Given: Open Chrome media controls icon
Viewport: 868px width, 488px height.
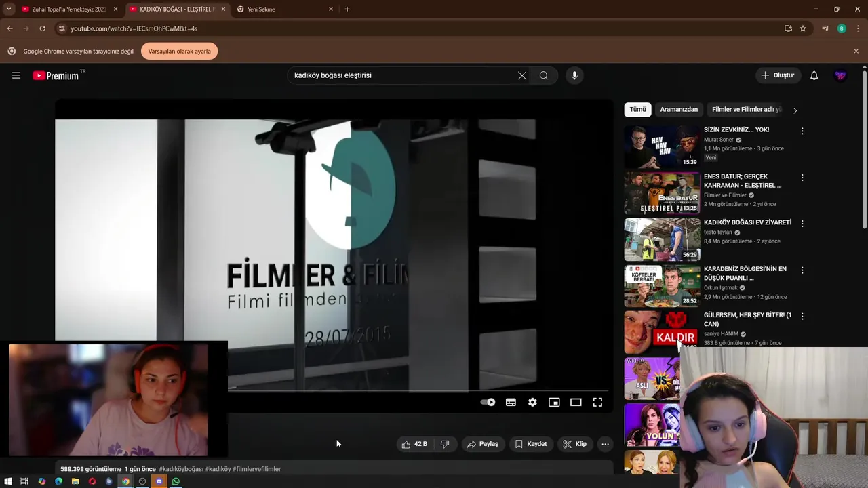Looking at the screenshot, I should [825, 28].
